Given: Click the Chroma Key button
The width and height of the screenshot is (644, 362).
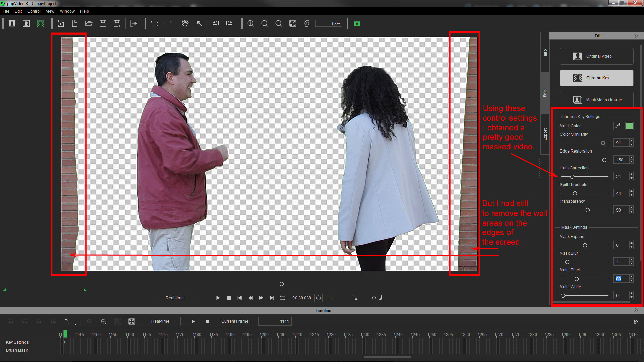Looking at the screenshot, I should point(596,78).
